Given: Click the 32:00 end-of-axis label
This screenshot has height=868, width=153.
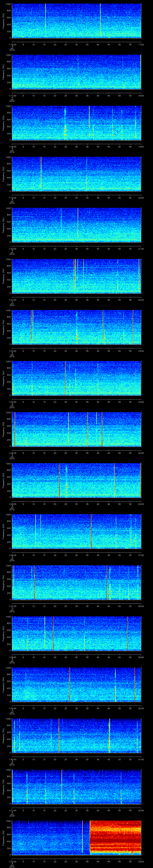Looking at the screenshot, I should click(x=141, y=810).
